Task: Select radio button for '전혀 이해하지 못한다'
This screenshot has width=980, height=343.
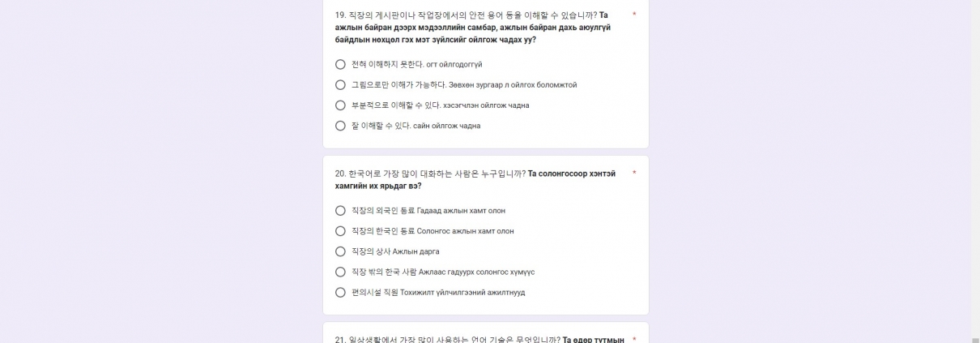Action: pos(340,64)
